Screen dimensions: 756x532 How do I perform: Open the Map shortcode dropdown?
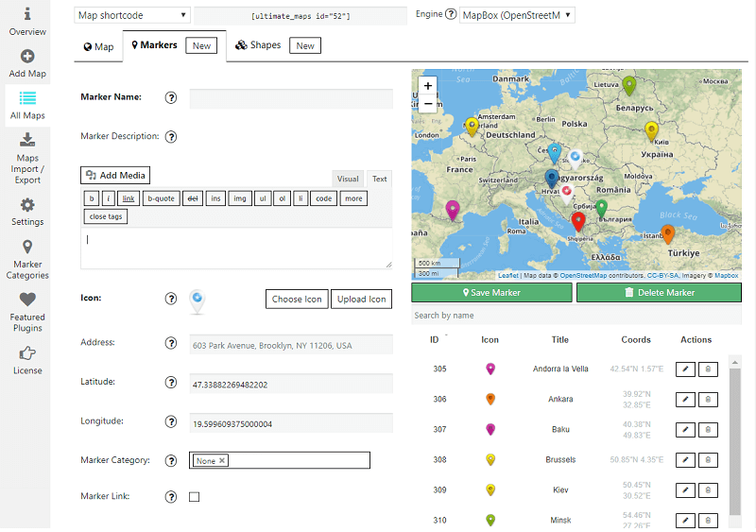131,15
